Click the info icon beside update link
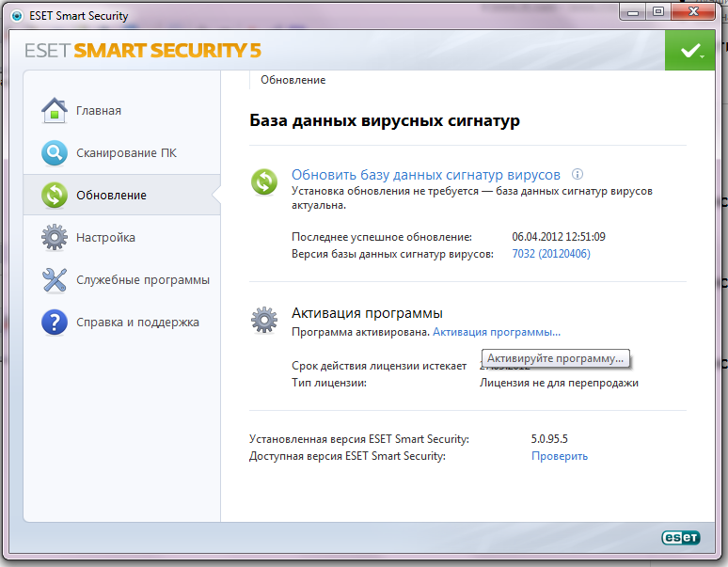 578,174
